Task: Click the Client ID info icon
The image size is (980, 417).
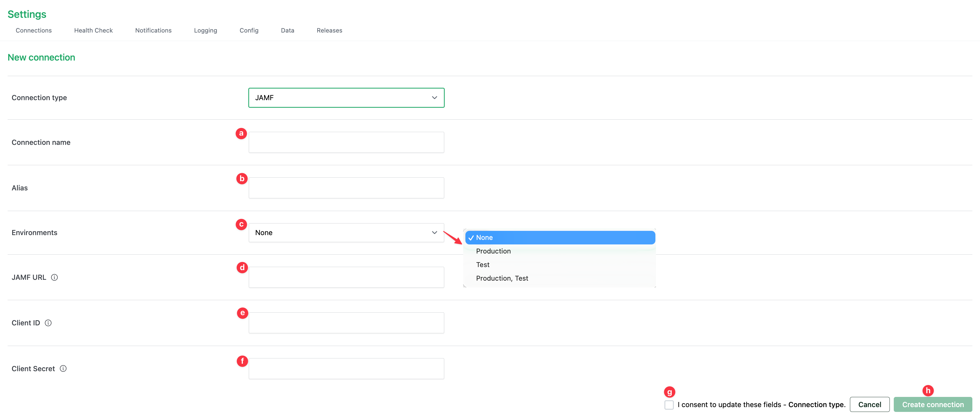Action: [x=48, y=323]
